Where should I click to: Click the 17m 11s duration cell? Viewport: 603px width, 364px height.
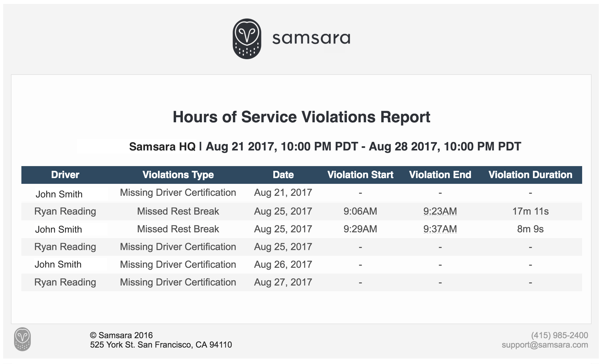530,211
